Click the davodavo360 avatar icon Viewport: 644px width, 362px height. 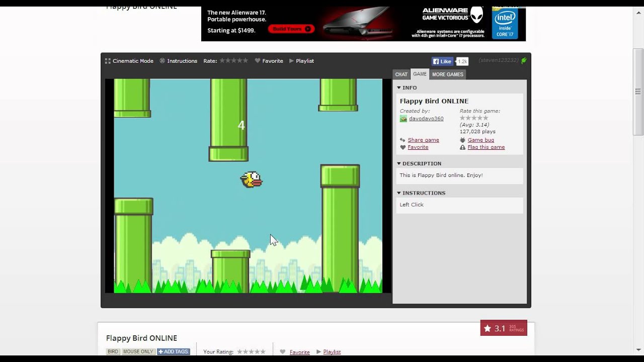[404, 119]
